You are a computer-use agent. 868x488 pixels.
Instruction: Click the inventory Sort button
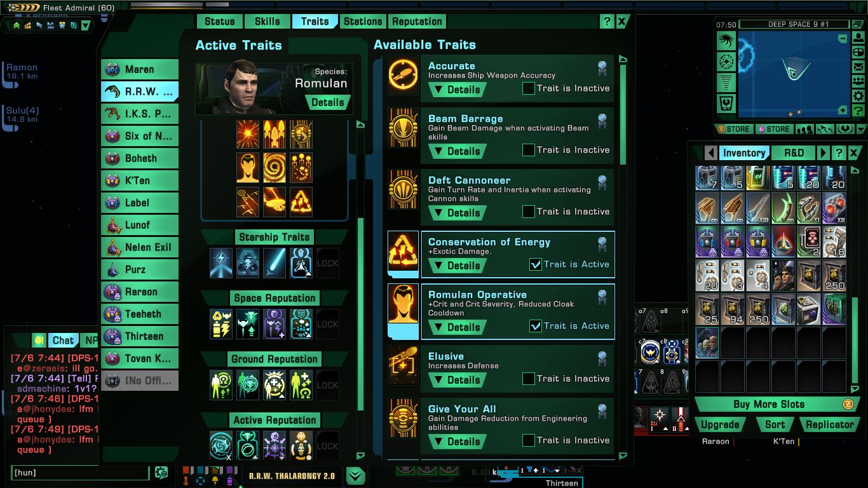775,425
